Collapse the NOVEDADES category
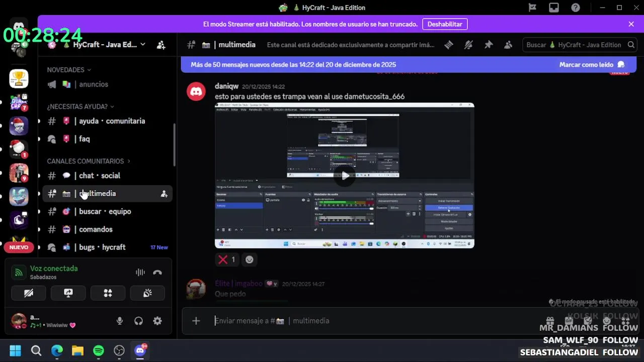 point(69,70)
